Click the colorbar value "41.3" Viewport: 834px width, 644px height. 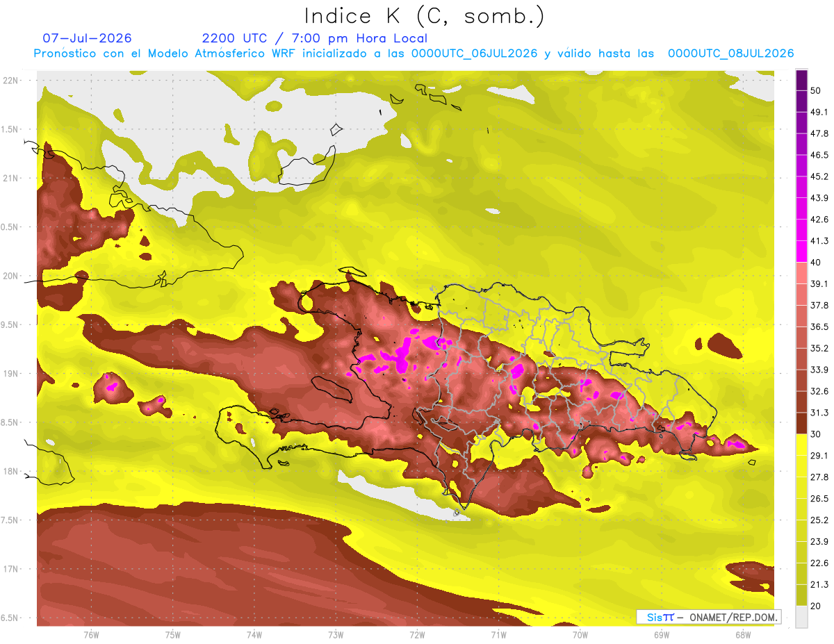[819, 241]
